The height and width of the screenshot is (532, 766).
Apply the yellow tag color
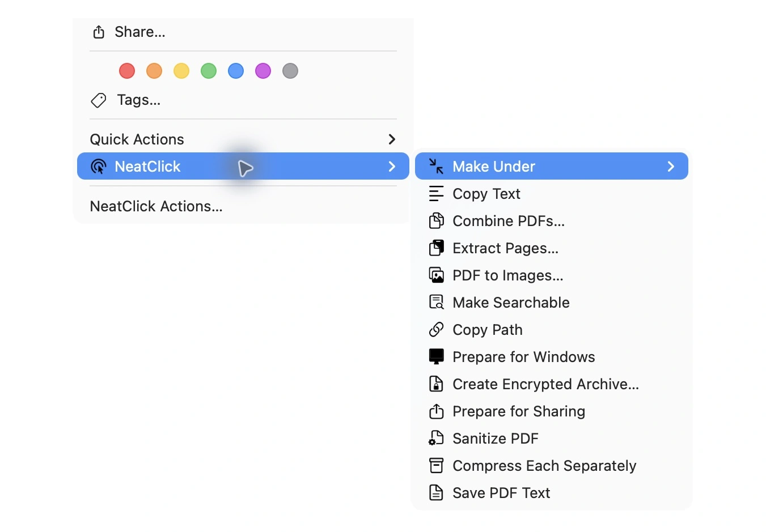(181, 71)
